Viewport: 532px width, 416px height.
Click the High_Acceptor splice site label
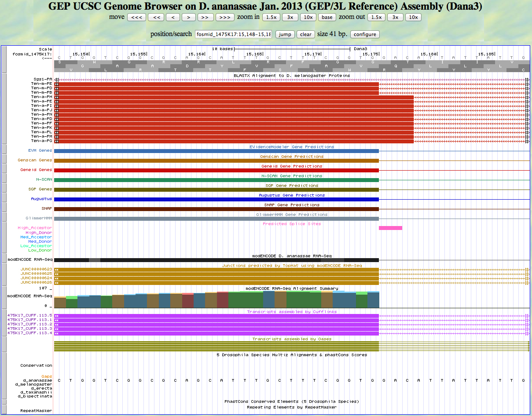point(35,228)
